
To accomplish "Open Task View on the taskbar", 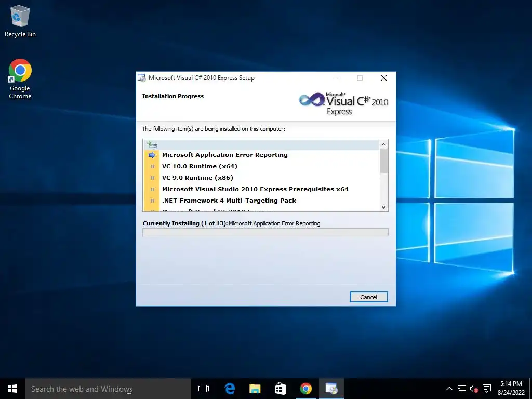I will click(204, 389).
